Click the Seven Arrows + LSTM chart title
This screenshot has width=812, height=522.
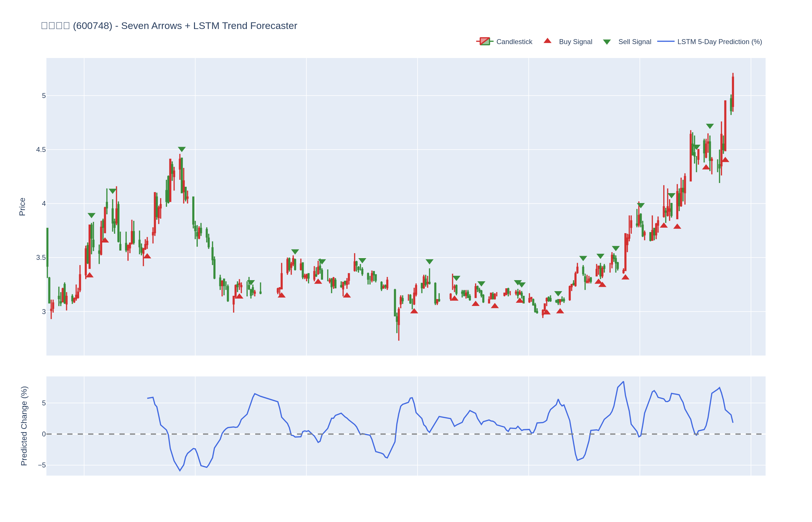click(x=169, y=26)
